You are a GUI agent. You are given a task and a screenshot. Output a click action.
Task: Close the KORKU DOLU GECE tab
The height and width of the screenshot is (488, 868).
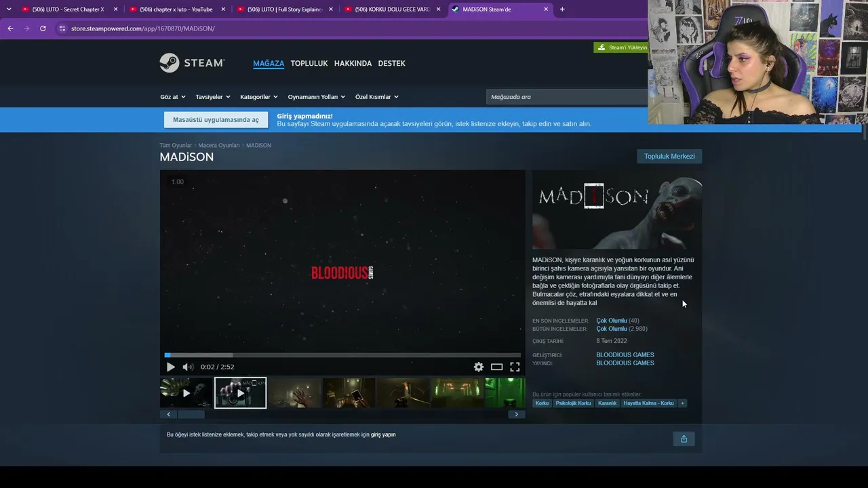click(x=439, y=9)
